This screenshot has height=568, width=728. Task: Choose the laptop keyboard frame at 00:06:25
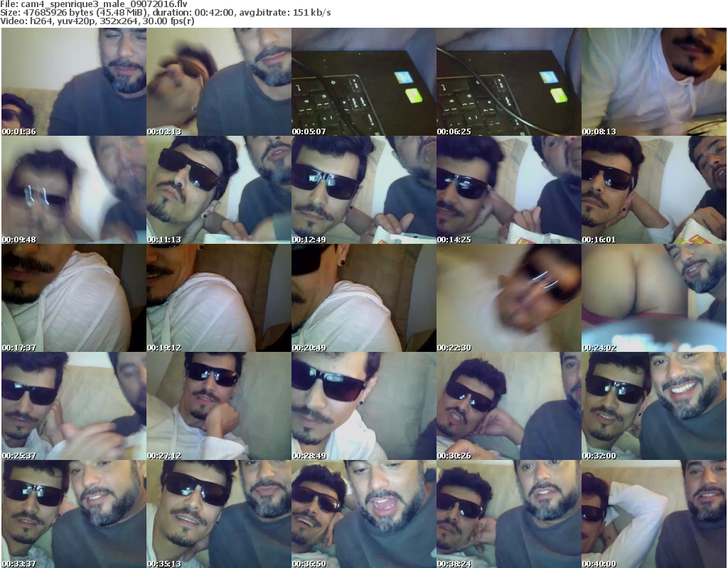pos(509,82)
